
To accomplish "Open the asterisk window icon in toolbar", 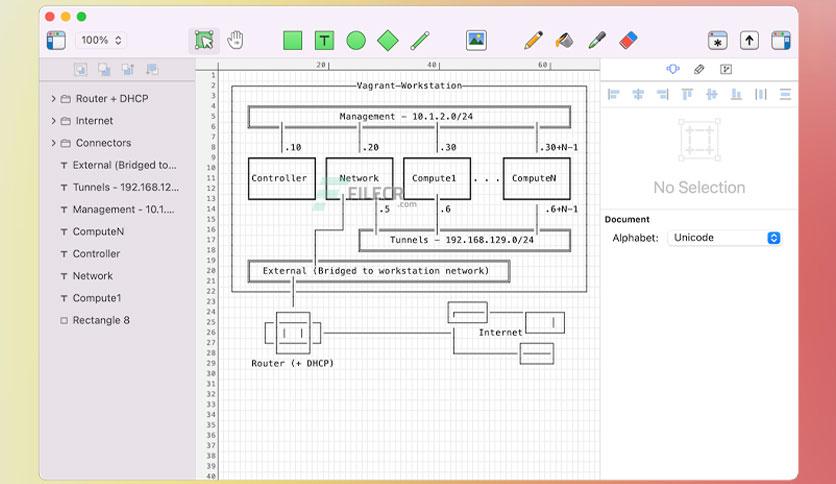I will (x=718, y=41).
